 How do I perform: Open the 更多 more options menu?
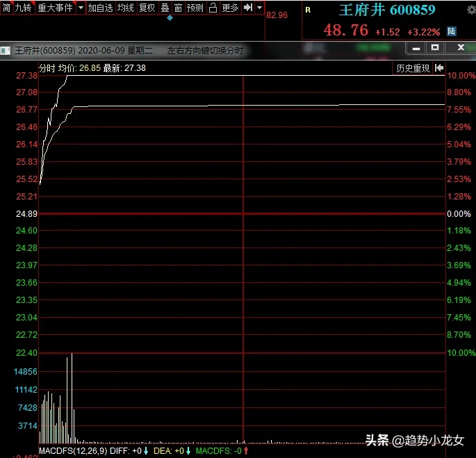pos(230,8)
